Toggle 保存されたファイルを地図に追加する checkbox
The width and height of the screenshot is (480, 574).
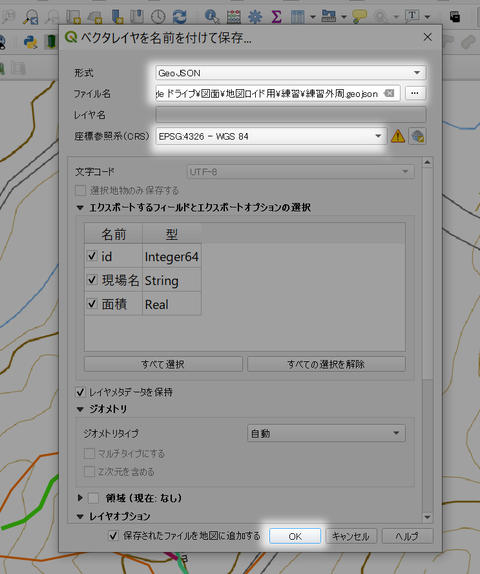pos(113,536)
